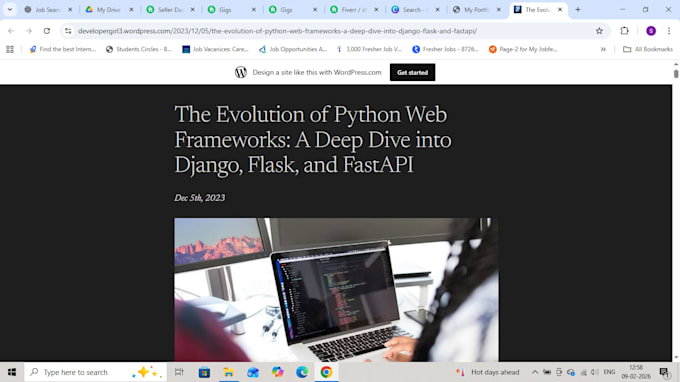Close the My Drive tab
The height and width of the screenshot is (382, 680).
point(131,10)
